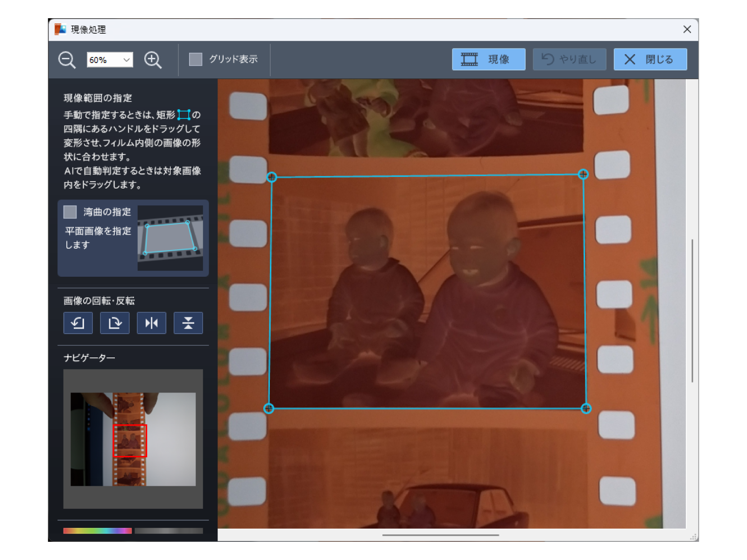
Task: Open the 60% zoom level dropdown
Action: point(110,60)
